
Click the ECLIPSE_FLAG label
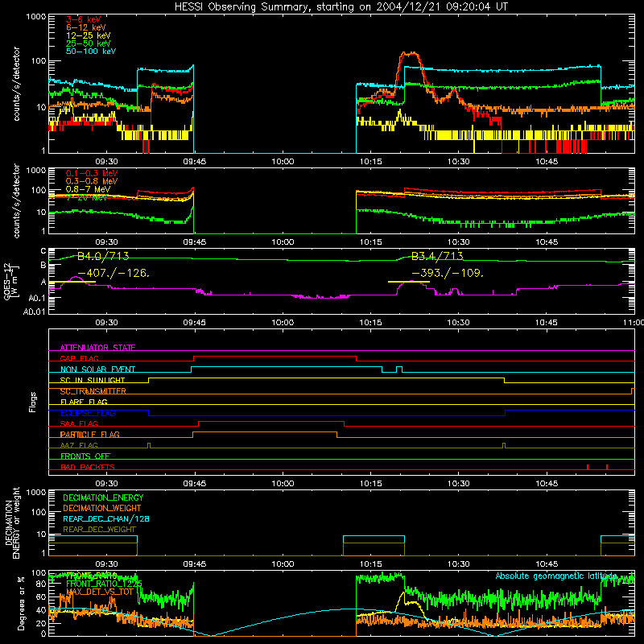[88, 413]
